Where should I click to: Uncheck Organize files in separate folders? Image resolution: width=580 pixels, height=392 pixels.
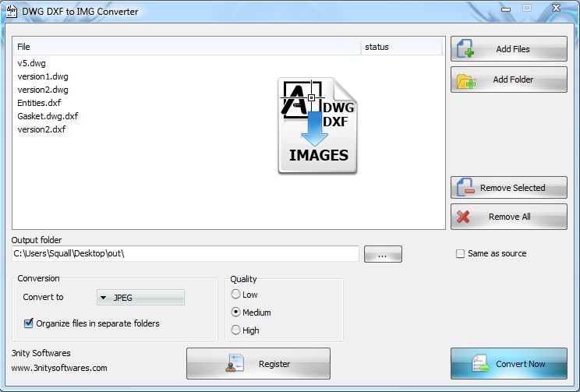click(29, 323)
